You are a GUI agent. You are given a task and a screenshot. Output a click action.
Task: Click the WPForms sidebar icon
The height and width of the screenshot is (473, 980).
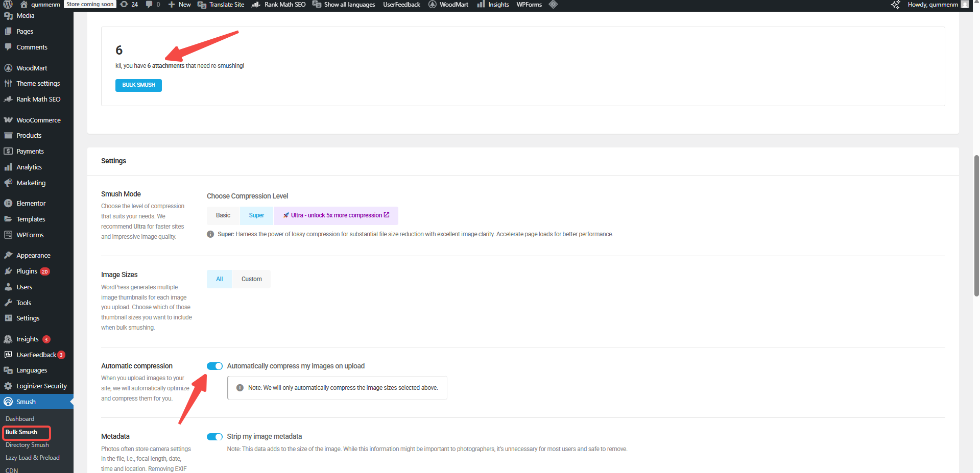coord(9,235)
